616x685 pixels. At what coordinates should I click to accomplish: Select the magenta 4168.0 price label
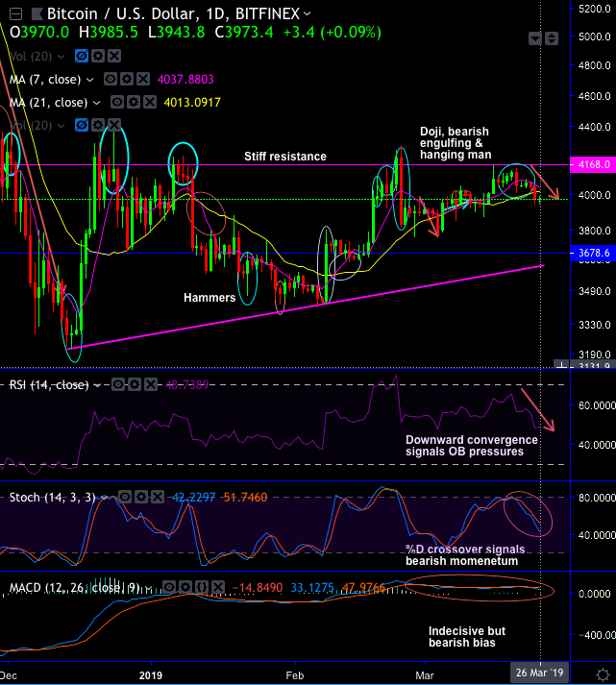pyautogui.click(x=593, y=164)
